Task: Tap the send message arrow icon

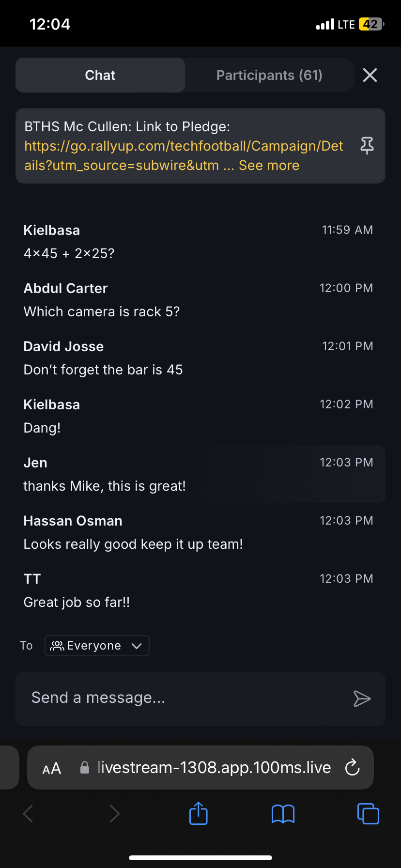Action: pyautogui.click(x=362, y=698)
